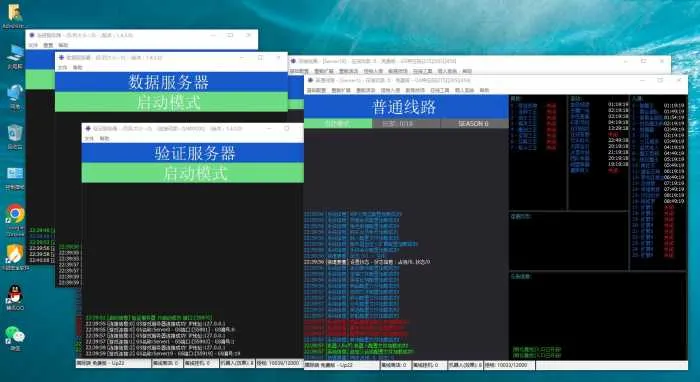
Task: Click the app icon in 数据服务器 title bar
Action: tap(61, 58)
